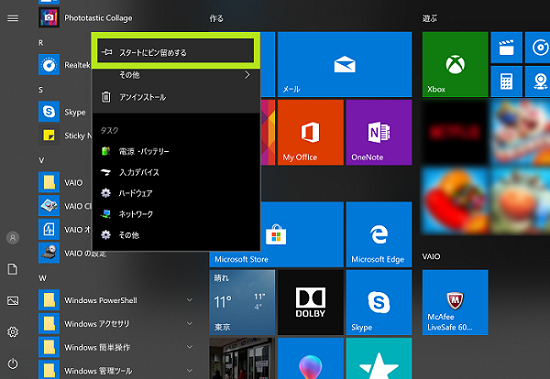Open user account icon in sidebar
The image size is (550, 379).
(x=13, y=238)
